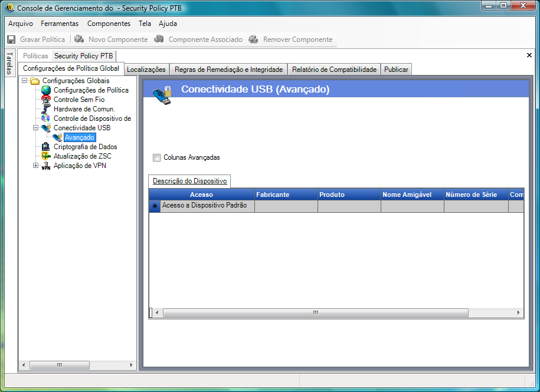The image size is (540, 392).
Task: Click the device table horizontal scrollbar thumb
Action: click(x=316, y=312)
